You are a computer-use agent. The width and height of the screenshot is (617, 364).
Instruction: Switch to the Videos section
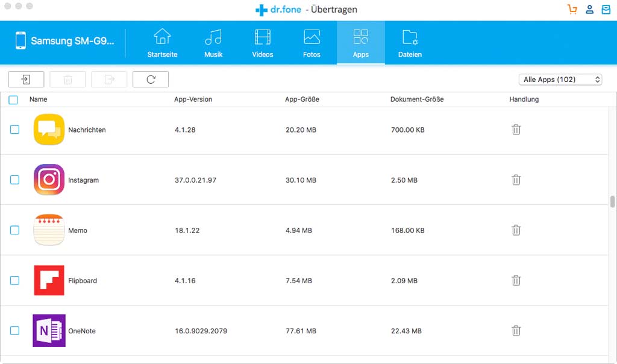[x=262, y=41]
